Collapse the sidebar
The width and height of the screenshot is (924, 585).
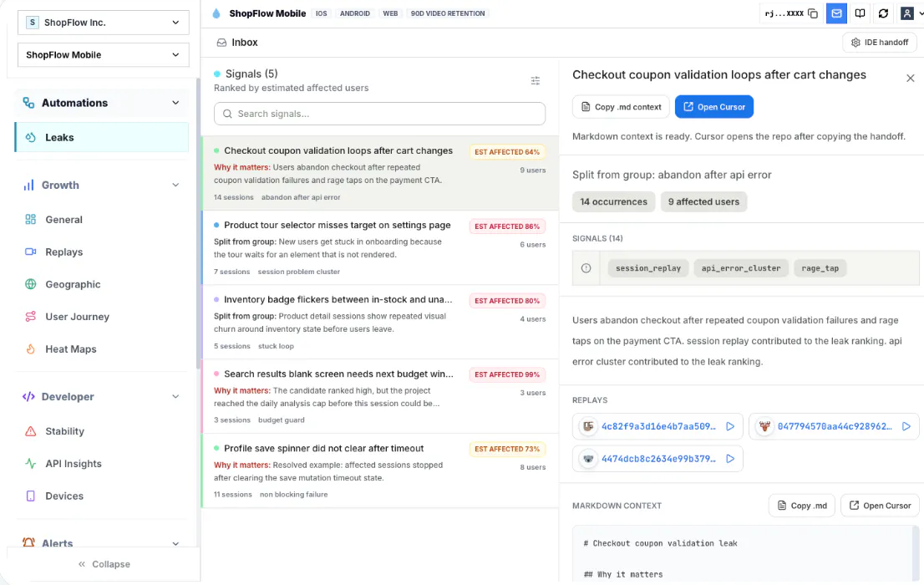point(104,564)
